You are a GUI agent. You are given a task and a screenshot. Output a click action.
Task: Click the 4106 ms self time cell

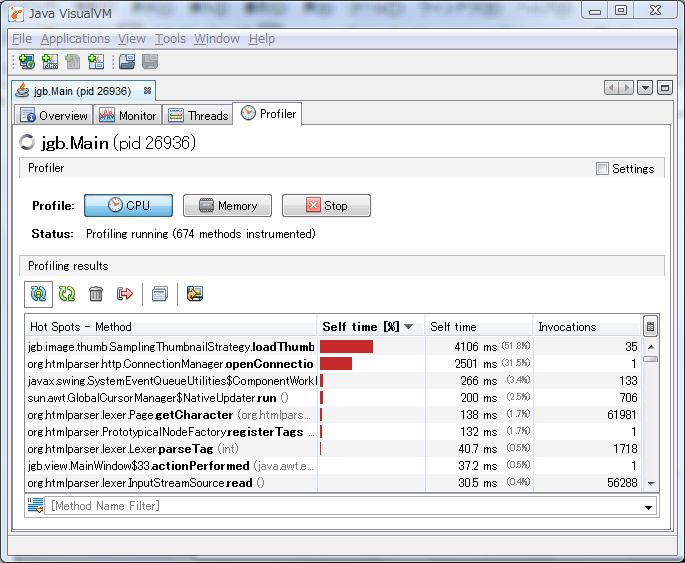pos(479,346)
